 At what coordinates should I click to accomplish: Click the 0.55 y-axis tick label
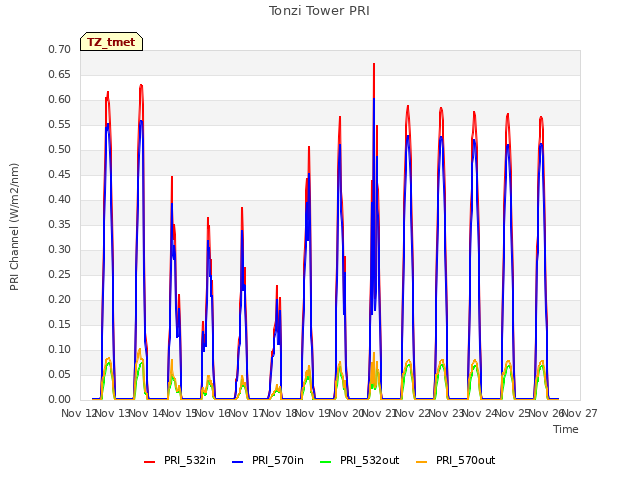point(59,124)
